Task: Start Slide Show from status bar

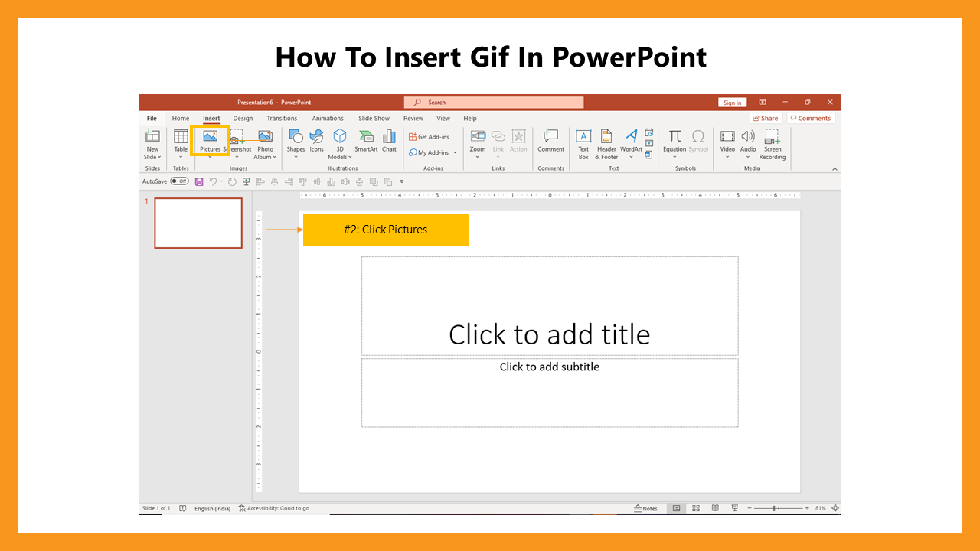Action: [x=735, y=508]
